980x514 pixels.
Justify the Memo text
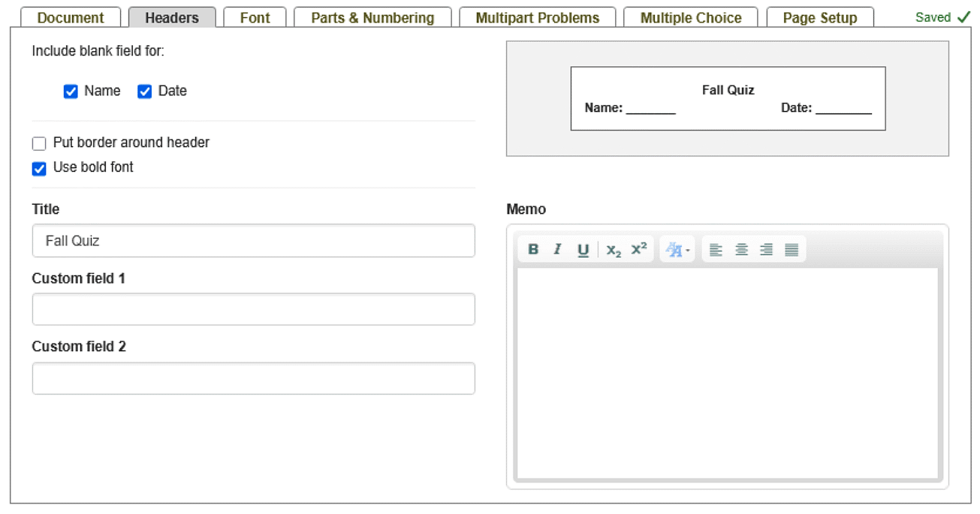tap(792, 250)
